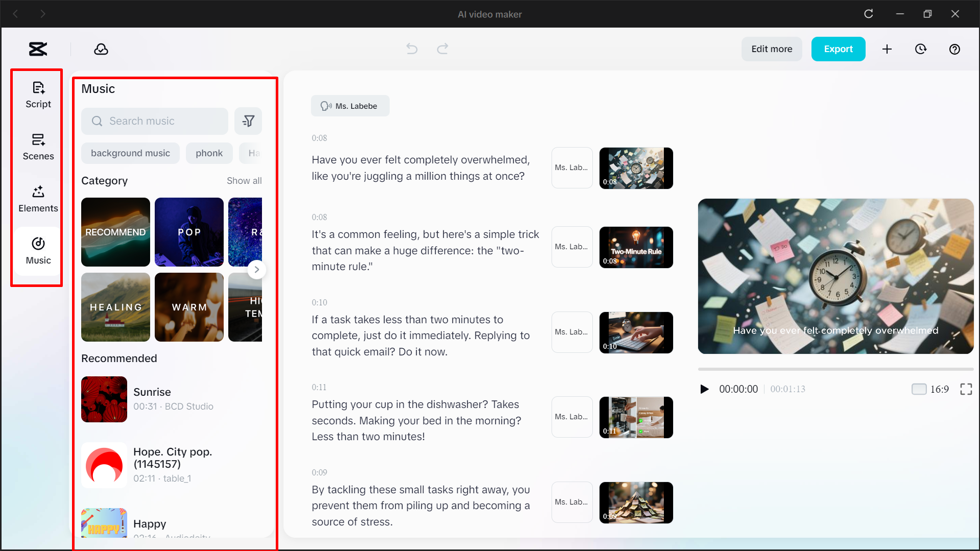Open help with the question mark icon
This screenshot has width=980, height=551.
(954, 49)
